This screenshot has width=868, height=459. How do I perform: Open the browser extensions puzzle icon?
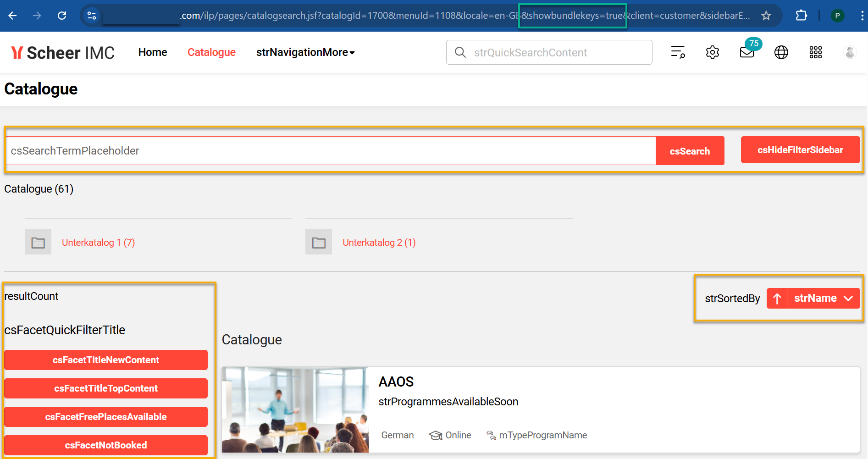point(802,15)
